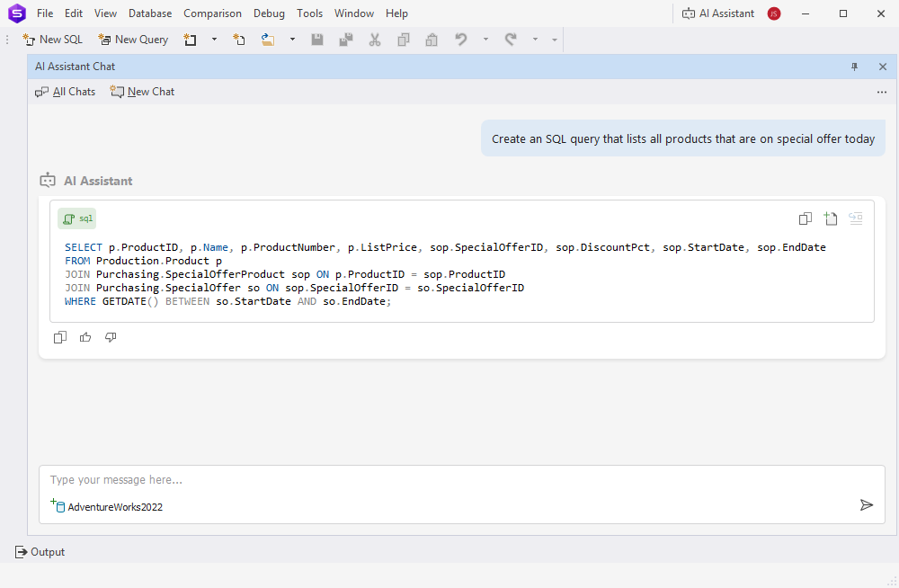Click the AI Assistant button in title bar
Screen dimensions: 899x588
coord(717,13)
